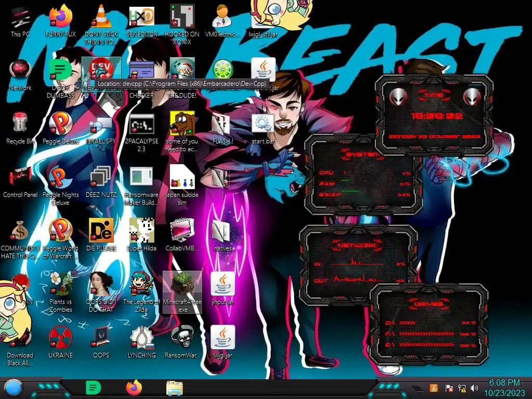Open File Explorer from the taskbar
The width and height of the screenshot is (532, 399).
[x=175, y=388]
